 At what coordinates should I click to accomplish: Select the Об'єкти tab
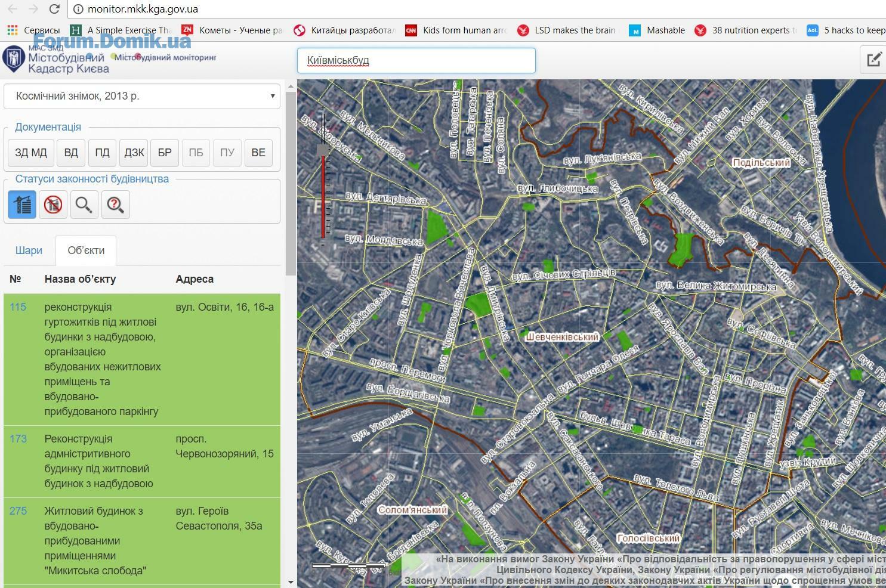point(86,250)
